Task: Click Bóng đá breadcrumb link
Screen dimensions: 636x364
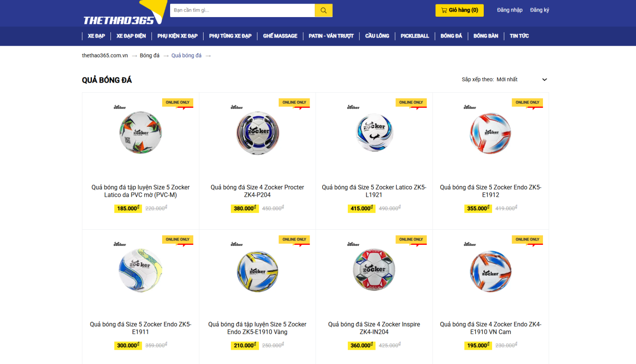Action: click(149, 56)
